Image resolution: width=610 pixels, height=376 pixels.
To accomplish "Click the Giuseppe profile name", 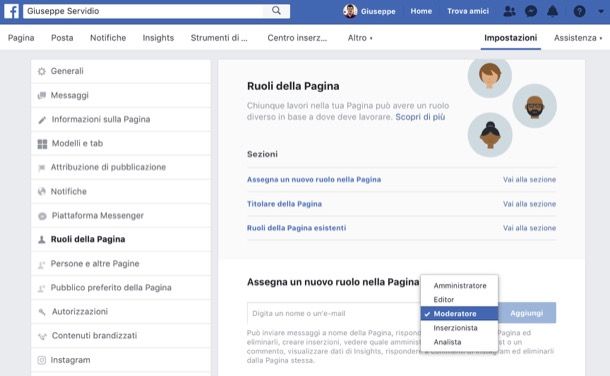I will 378,11.
